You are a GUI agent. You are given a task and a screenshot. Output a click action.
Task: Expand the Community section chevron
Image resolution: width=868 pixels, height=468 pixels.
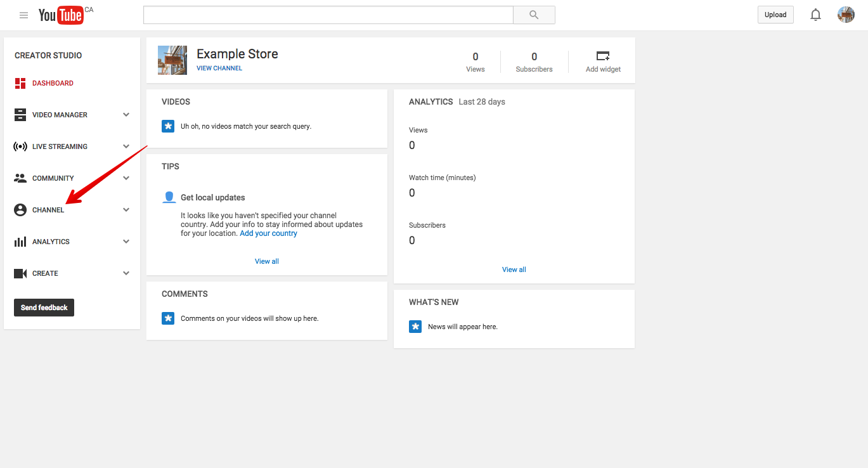[126, 178]
